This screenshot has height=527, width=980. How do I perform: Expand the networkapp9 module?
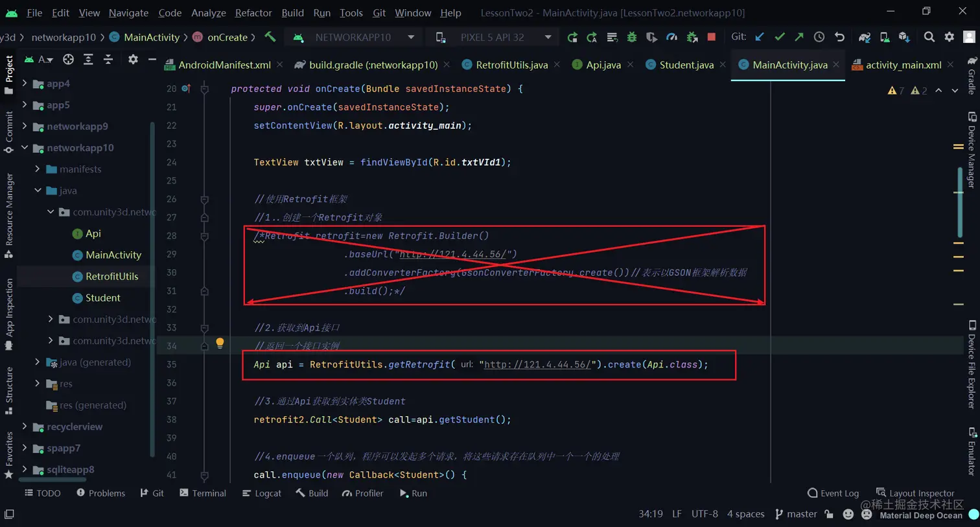[25, 126]
